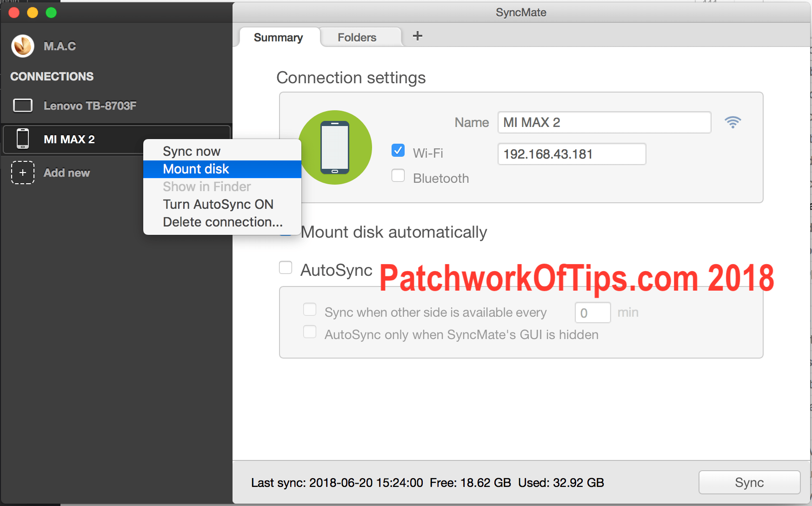Click the Mount disk automatically label
The height and width of the screenshot is (506, 812).
(394, 232)
